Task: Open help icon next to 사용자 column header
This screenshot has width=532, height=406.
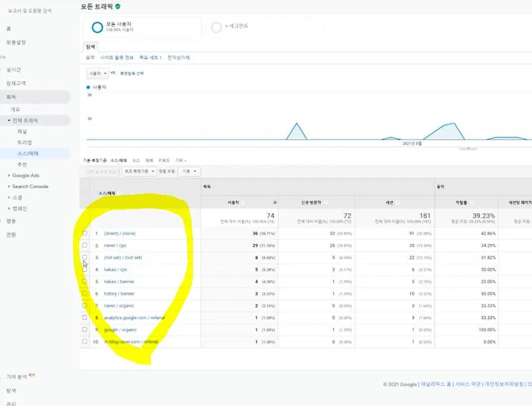Action: point(244,202)
